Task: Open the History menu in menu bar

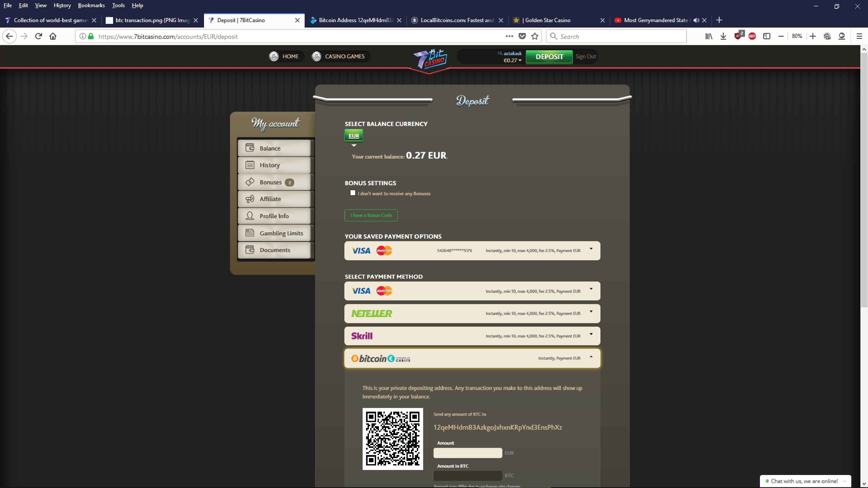Action: click(62, 5)
